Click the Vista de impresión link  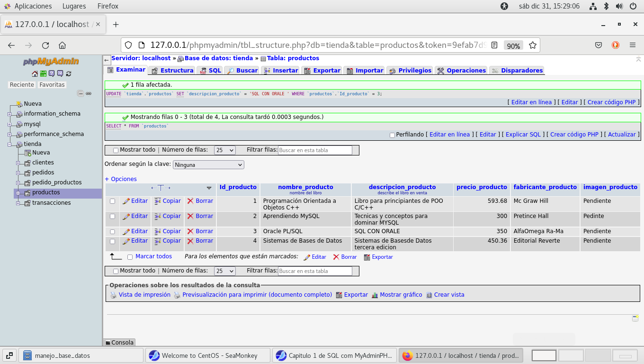[144, 295]
